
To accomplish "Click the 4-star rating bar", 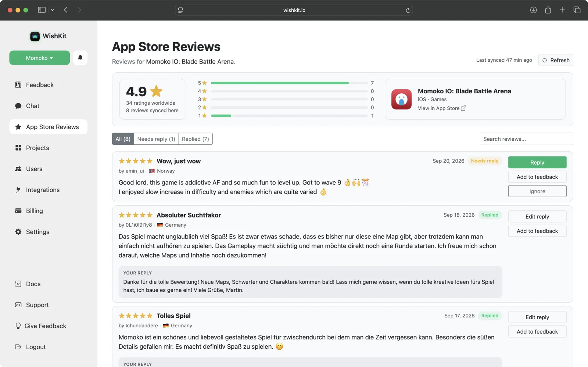I will pyautogui.click(x=289, y=91).
